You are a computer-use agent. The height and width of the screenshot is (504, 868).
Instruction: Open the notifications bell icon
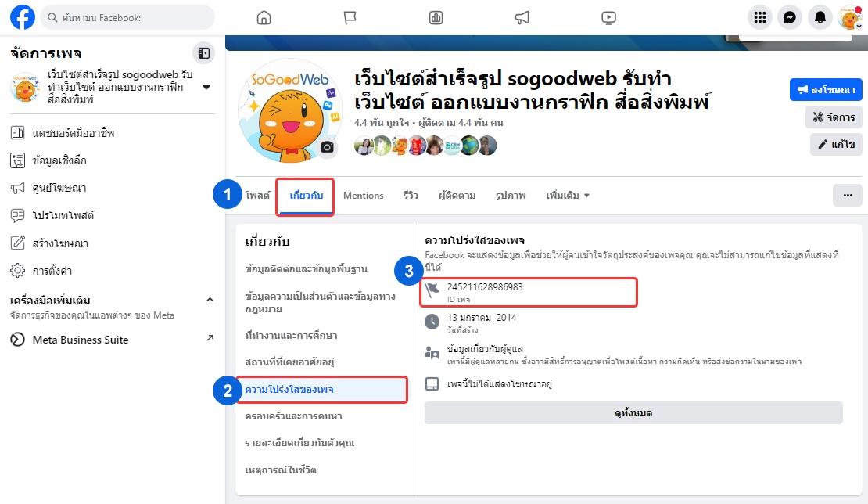click(820, 18)
